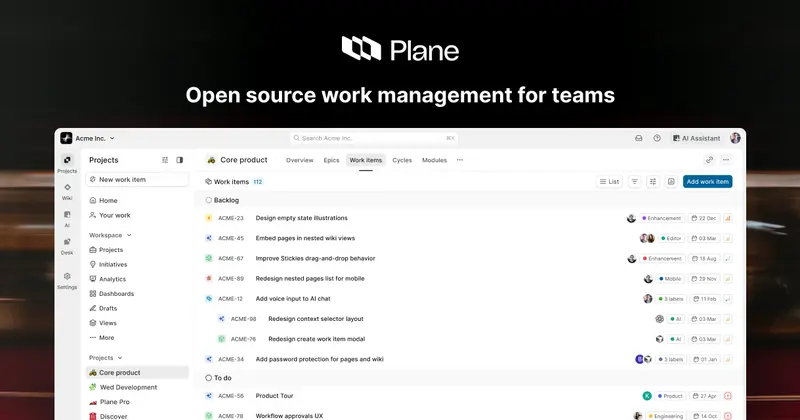The width and height of the screenshot is (800, 420).
Task: Open the Desk section icon
Action: point(67,242)
